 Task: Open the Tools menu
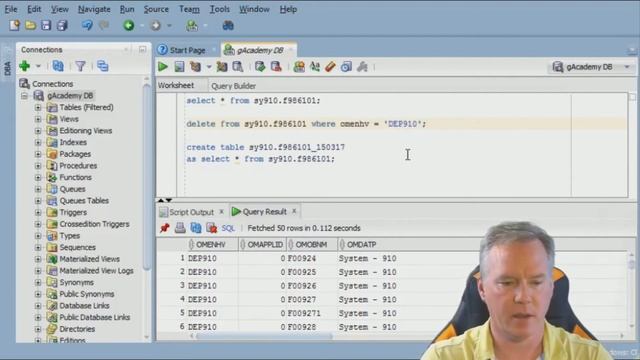click(x=219, y=9)
